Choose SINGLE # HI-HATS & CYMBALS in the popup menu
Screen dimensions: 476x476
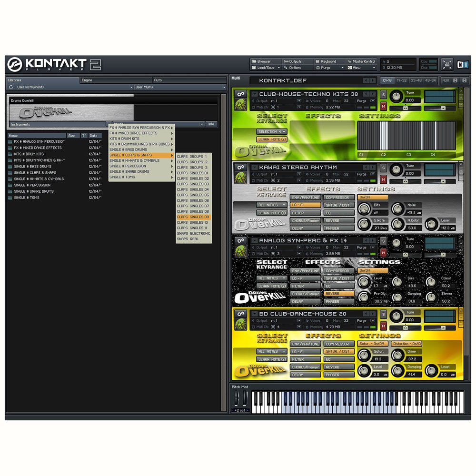[x=141, y=160]
